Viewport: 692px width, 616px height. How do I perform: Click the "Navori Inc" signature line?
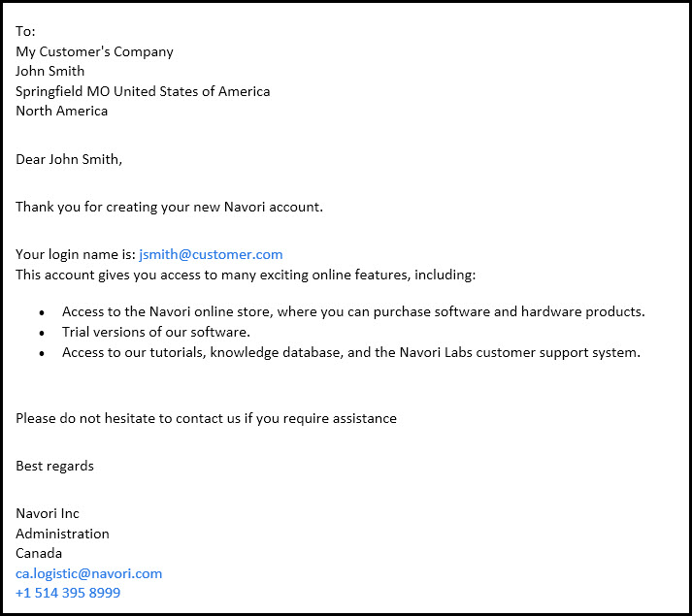coord(48,513)
